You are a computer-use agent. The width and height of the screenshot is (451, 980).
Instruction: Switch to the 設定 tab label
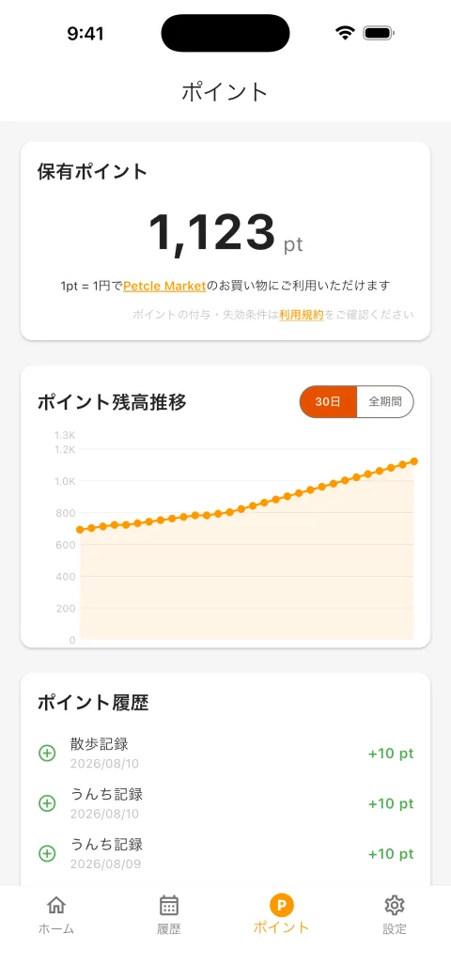(x=395, y=928)
